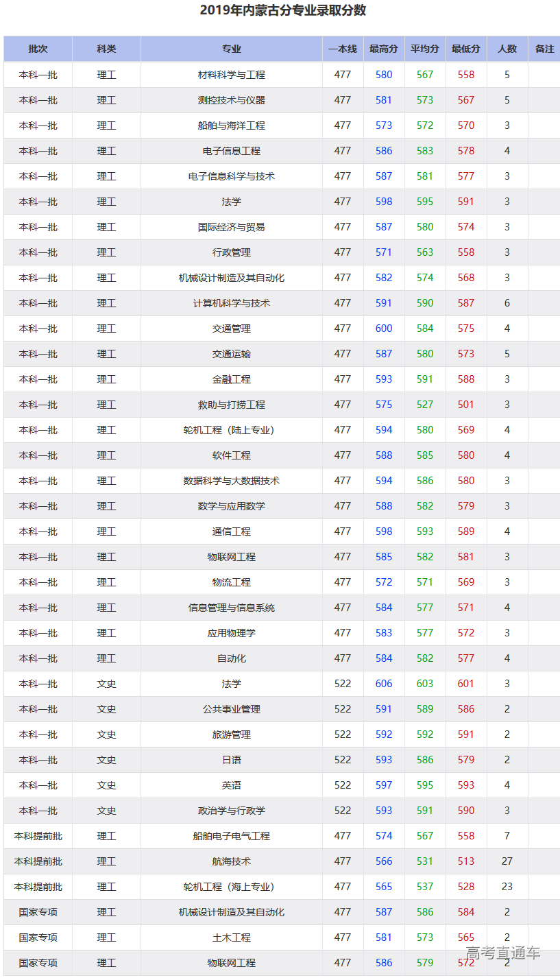This screenshot has width=560, height=980.
Task: Click the 平均分 column header
Action: click(x=425, y=49)
